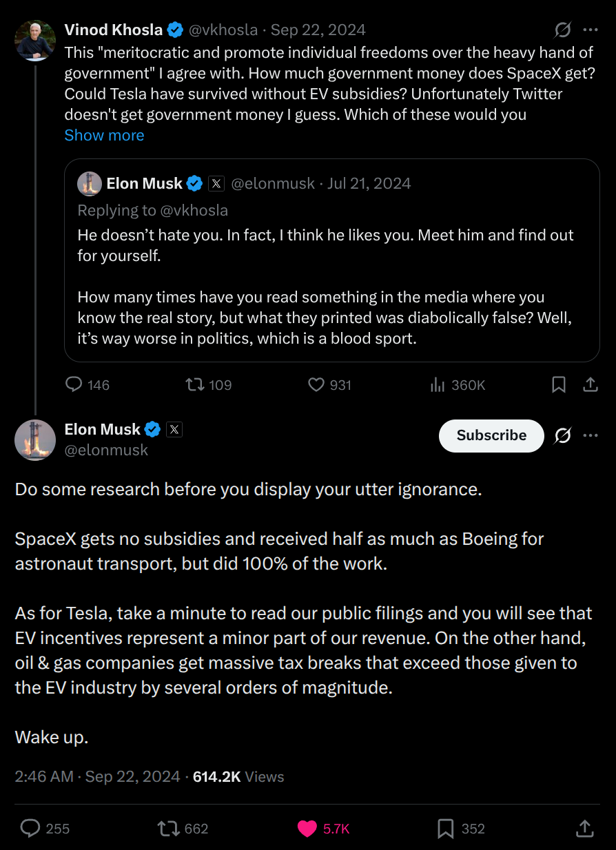View analytics showing 360K views

458,384
